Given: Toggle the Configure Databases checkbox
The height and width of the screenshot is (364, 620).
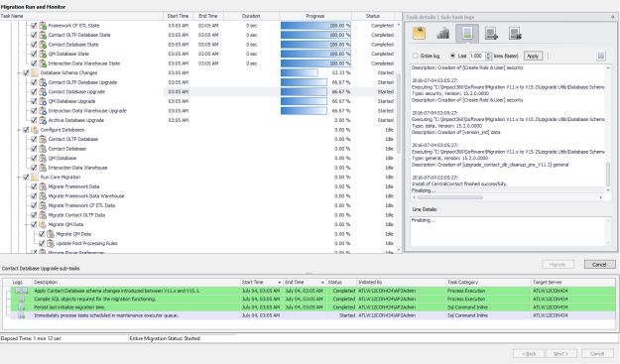Looking at the screenshot, I should 26,130.
